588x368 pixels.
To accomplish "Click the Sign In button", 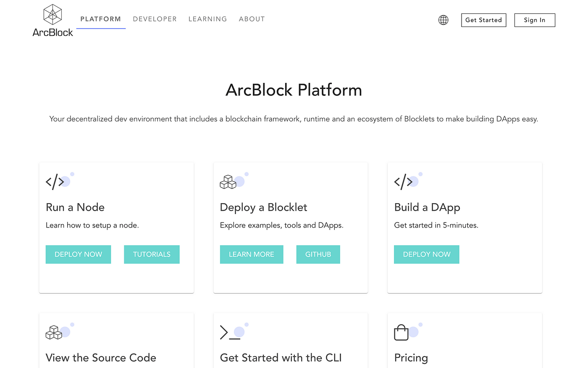I will point(534,20).
